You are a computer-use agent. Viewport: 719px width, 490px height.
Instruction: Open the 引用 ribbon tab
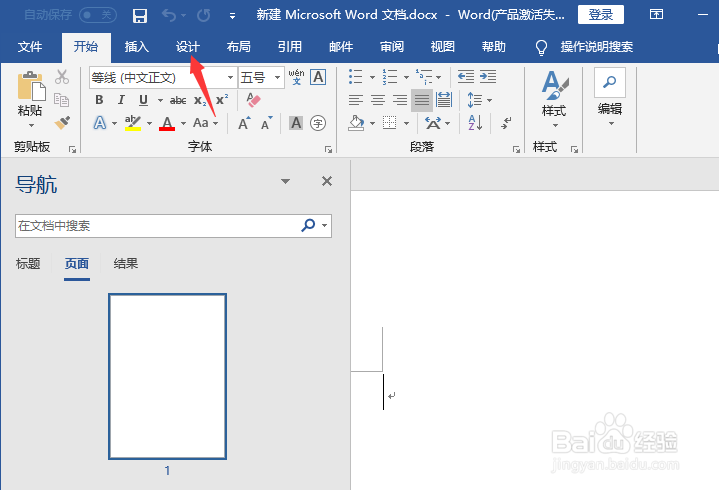coord(290,47)
